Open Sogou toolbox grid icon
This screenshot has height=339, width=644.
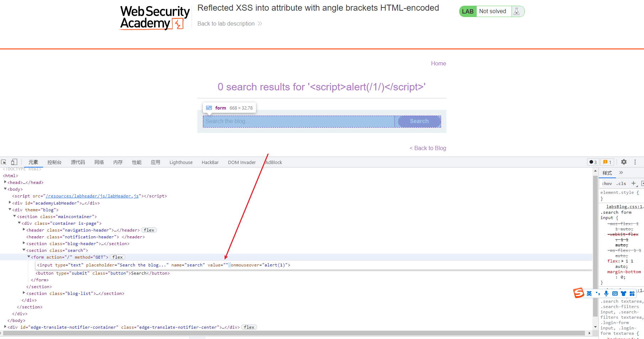click(632, 293)
